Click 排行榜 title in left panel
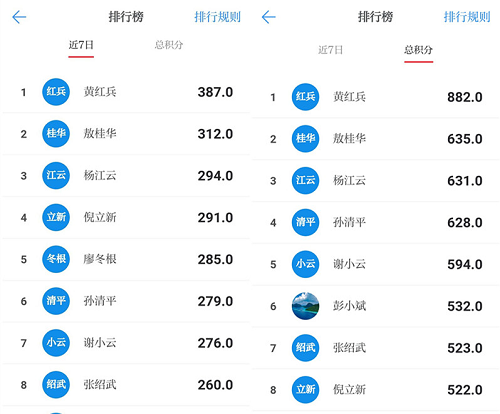The width and height of the screenshot is (500, 414). (126, 17)
